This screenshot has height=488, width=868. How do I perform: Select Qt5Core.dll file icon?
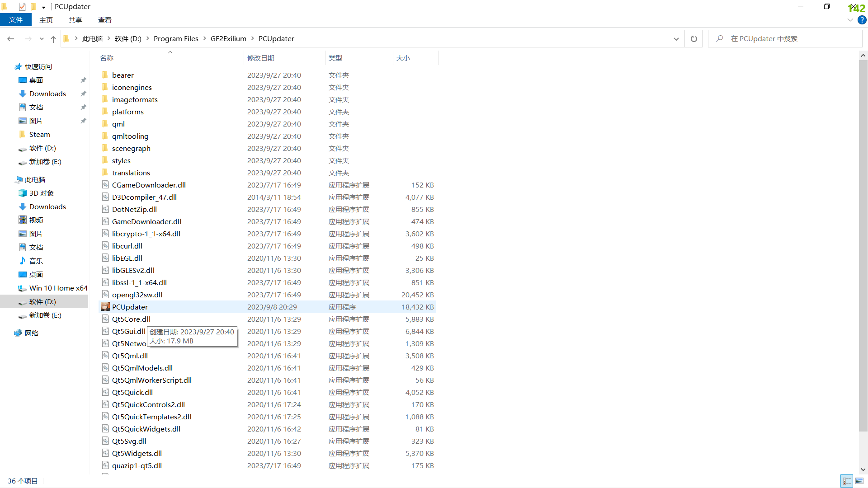tap(105, 319)
